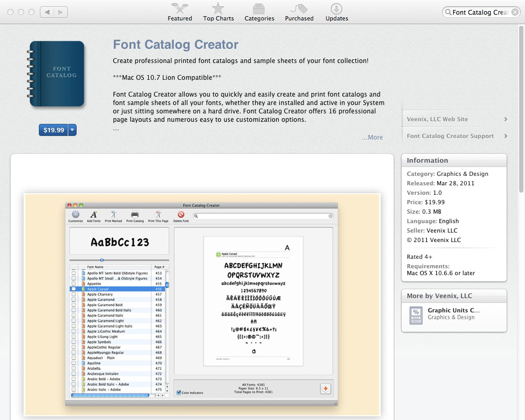This screenshot has width=525, height=420.
Task: Open Veenix, LLC Web Site link
Action: 437,119
